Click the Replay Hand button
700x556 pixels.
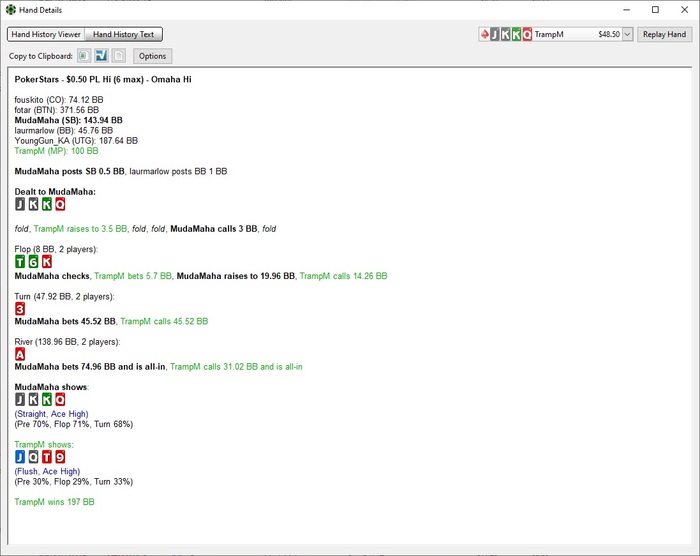[x=664, y=34]
